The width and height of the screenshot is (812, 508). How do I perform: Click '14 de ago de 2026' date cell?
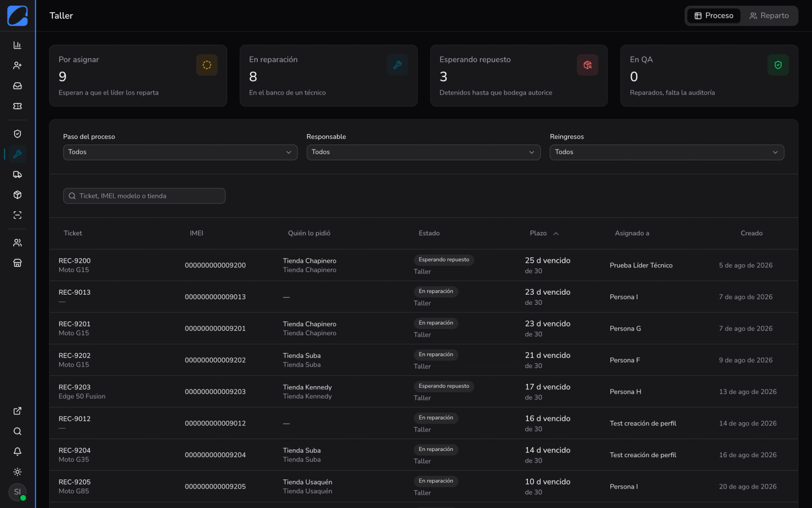pos(748,423)
